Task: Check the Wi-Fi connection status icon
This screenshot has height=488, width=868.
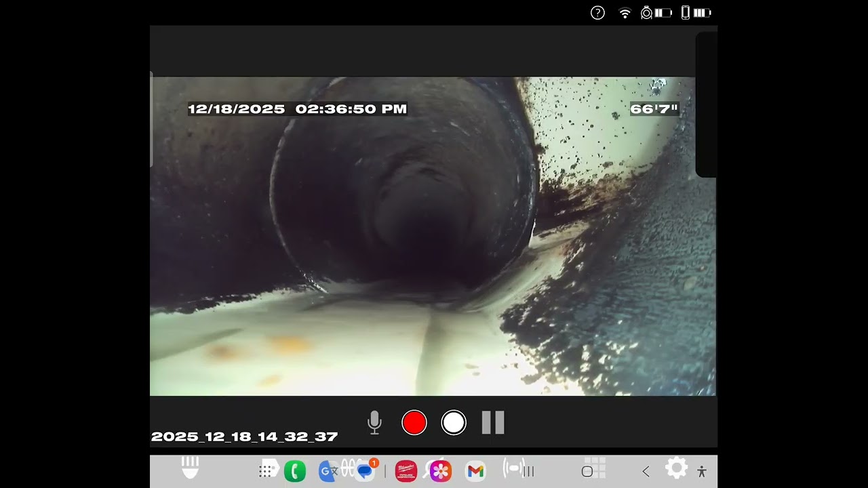Action: pos(625,13)
